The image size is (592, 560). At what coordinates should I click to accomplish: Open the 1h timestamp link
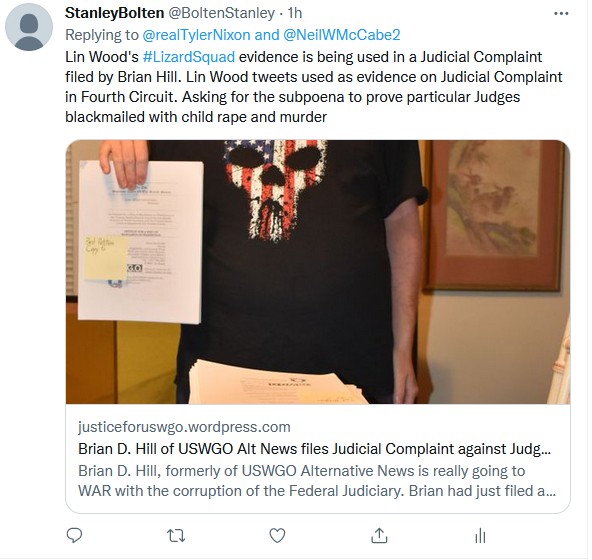[295, 13]
